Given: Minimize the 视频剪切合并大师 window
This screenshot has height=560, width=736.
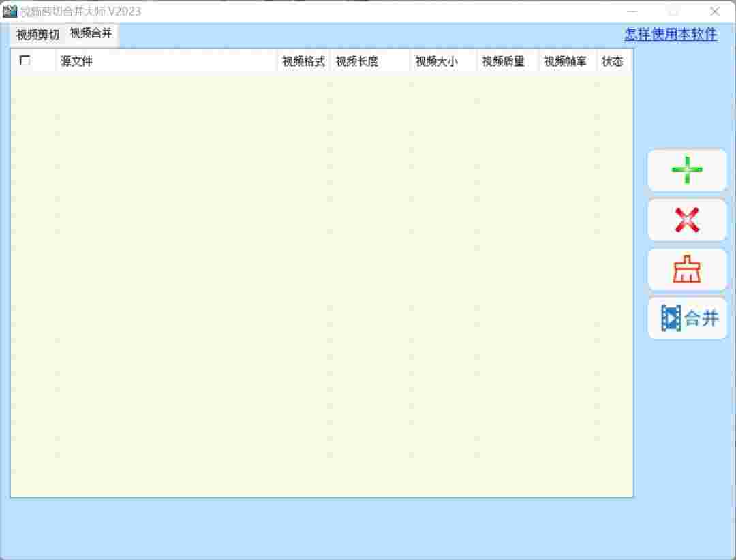Looking at the screenshot, I should tap(632, 11).
